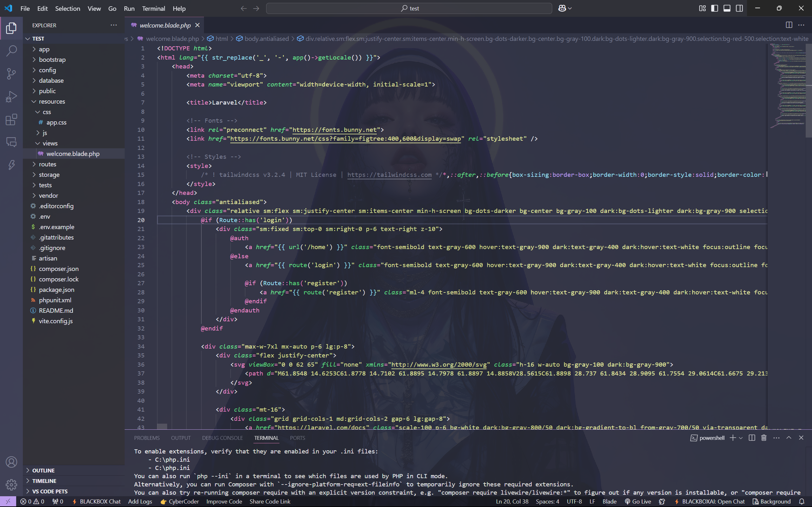Expand the OUTLINE section
The width and height of the screenshot is (812, 507).
coord(43,470)
